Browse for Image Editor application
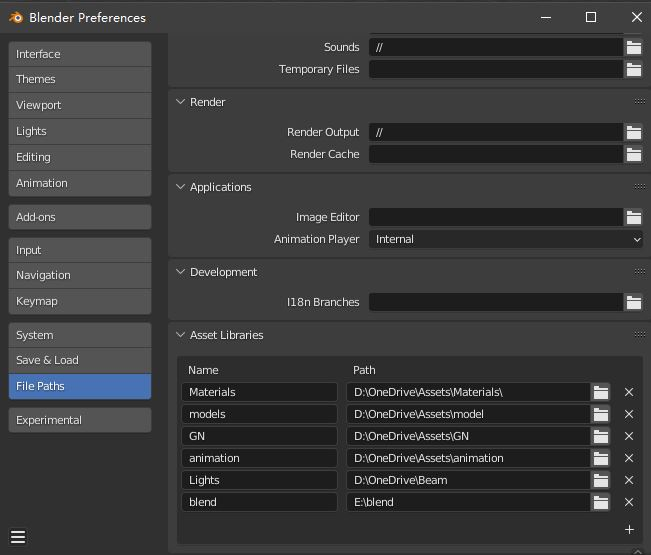Viewport: 651px width, 555px height. tap(633, 217)
